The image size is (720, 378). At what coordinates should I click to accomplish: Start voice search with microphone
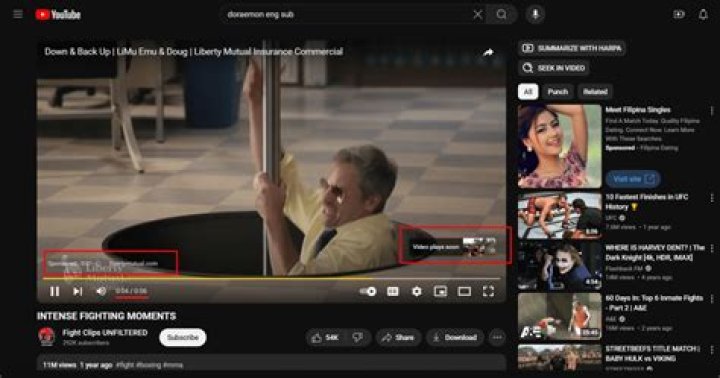(535, 15)
